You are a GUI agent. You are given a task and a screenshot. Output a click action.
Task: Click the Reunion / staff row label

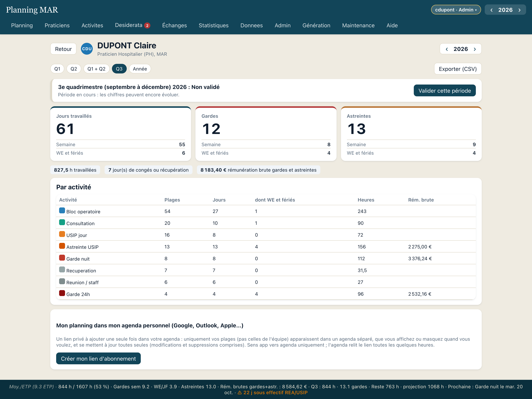82,283
